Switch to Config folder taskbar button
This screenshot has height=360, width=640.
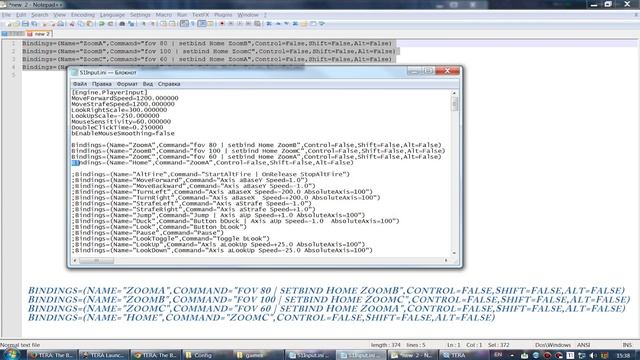(x=207, y=355)
